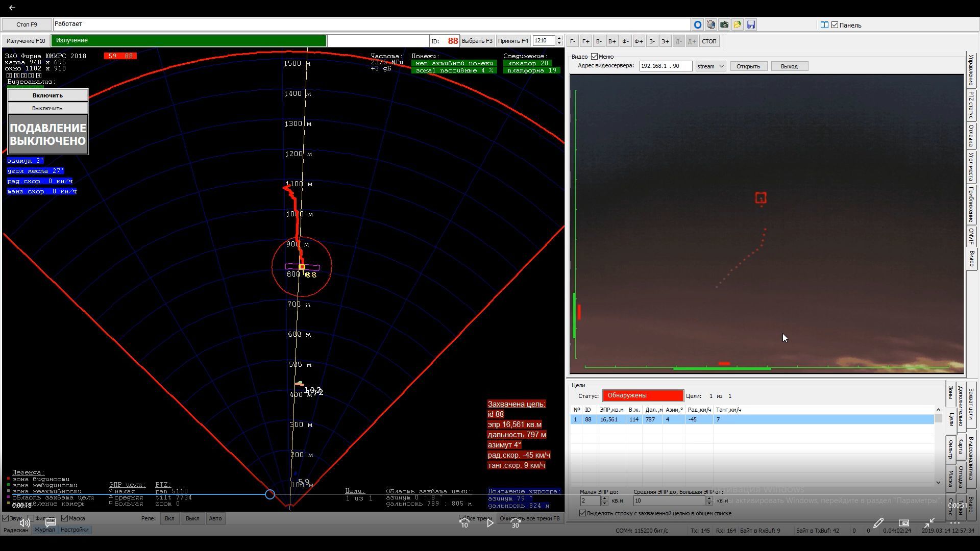Open the Зоны tab in lower panel
The width and height of the screenshot is (980, 551).
(950, 392)
